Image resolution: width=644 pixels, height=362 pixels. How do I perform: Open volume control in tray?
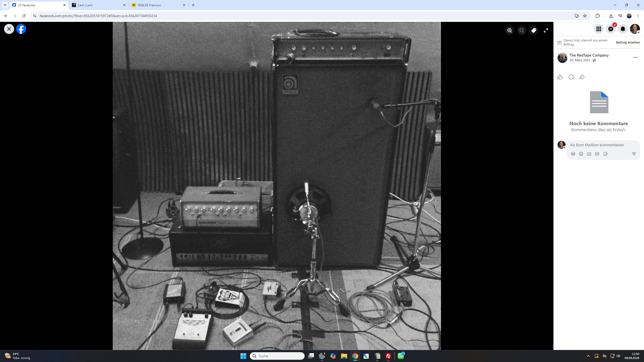click(x=619, y=356)
